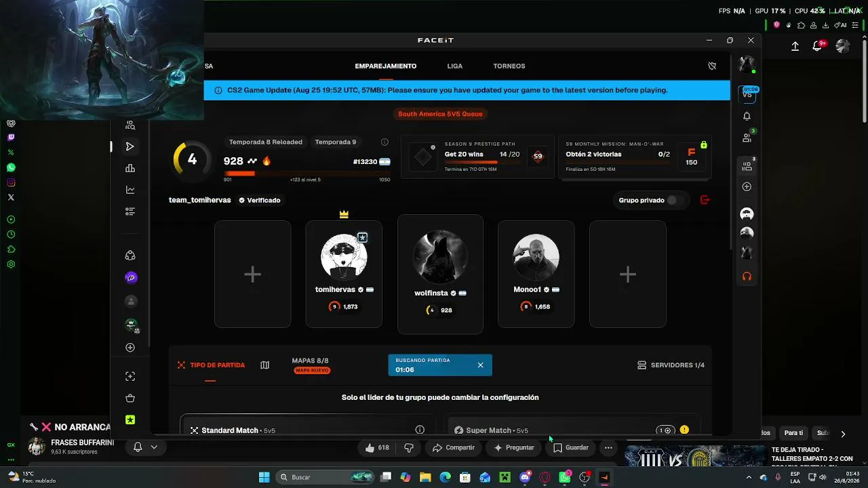Open YouTube notifications bell with 9+ badge

818,46
